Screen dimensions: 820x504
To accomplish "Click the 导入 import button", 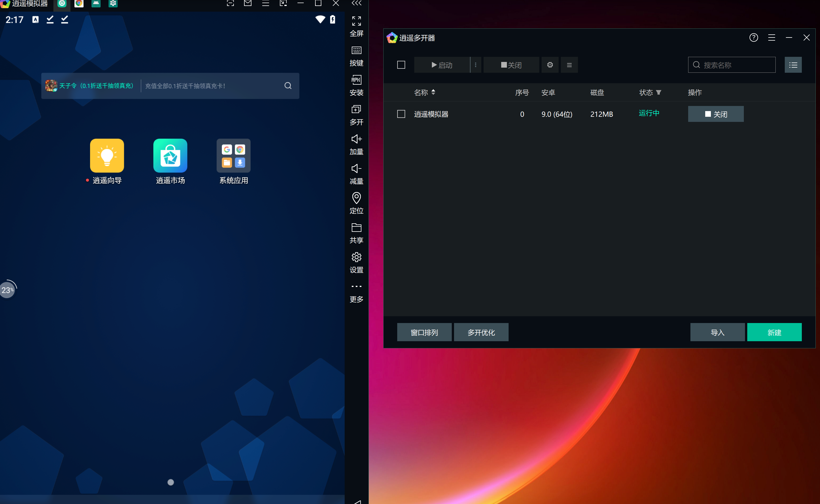I will point(718,332).
